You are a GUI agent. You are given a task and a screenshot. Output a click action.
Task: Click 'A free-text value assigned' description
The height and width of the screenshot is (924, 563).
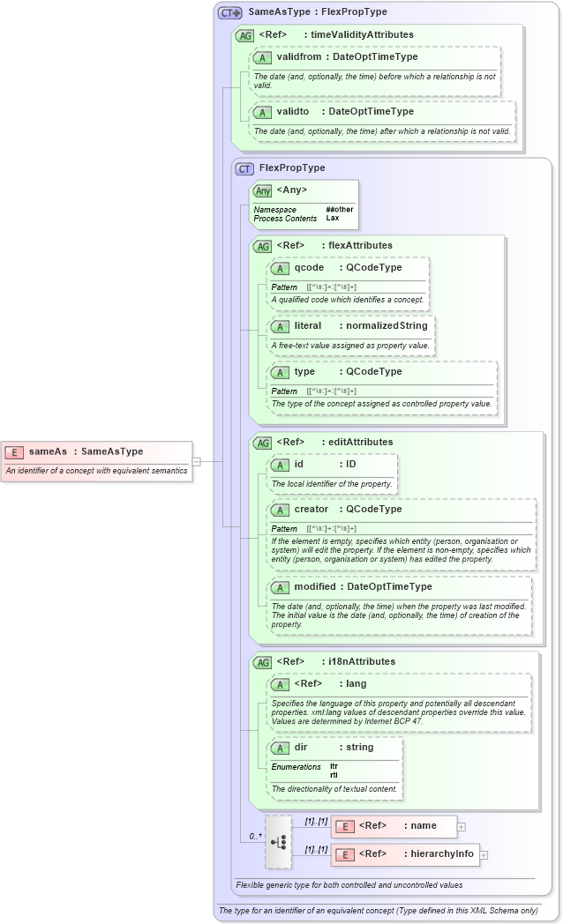click(x=350, y=346)
